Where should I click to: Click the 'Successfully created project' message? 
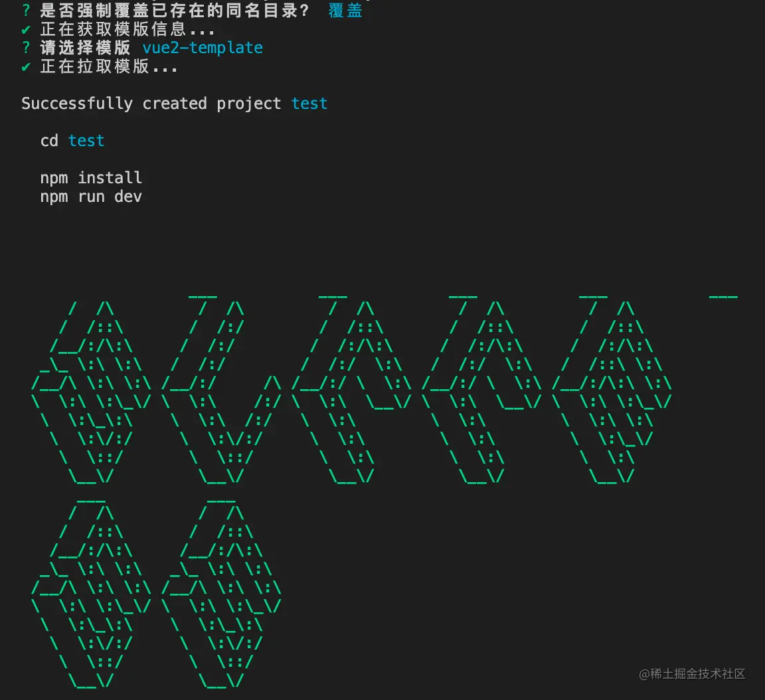[x=151, y=104]
